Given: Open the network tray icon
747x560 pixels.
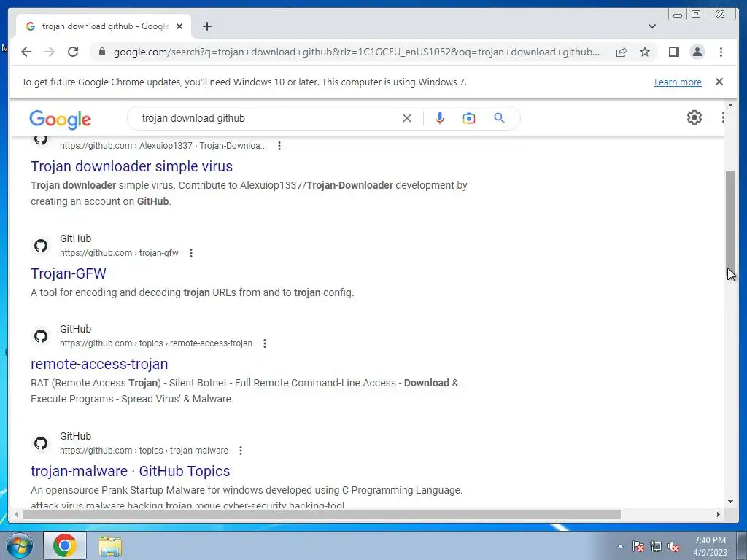Looking at the screenshot, I should 656,546.
